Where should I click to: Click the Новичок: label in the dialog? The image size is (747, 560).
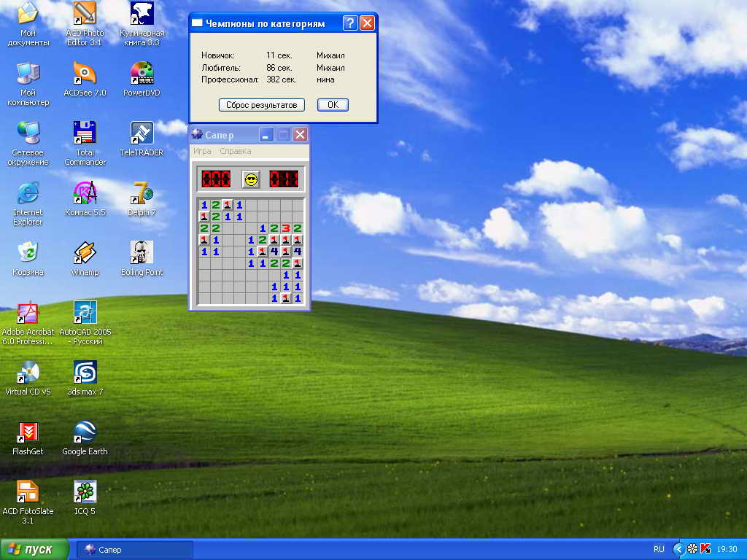pyautogui.click(x=217, y=55)
